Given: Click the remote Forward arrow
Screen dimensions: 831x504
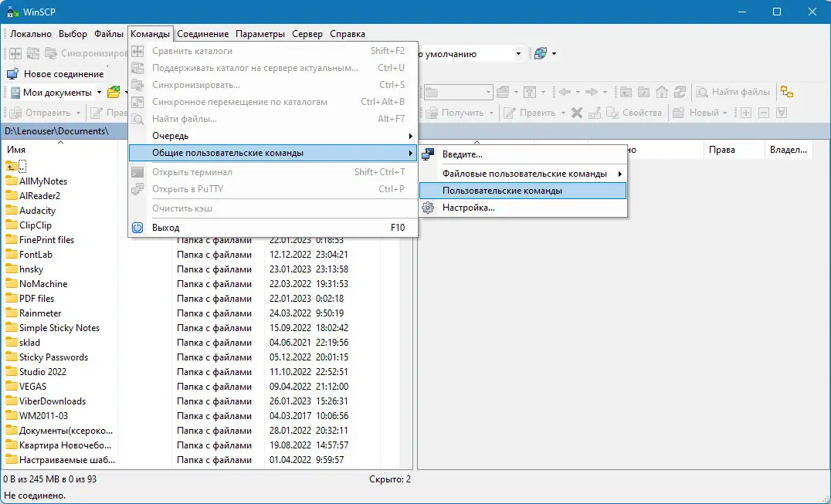Looking at the screenshot, I should [x=592, y=93].
